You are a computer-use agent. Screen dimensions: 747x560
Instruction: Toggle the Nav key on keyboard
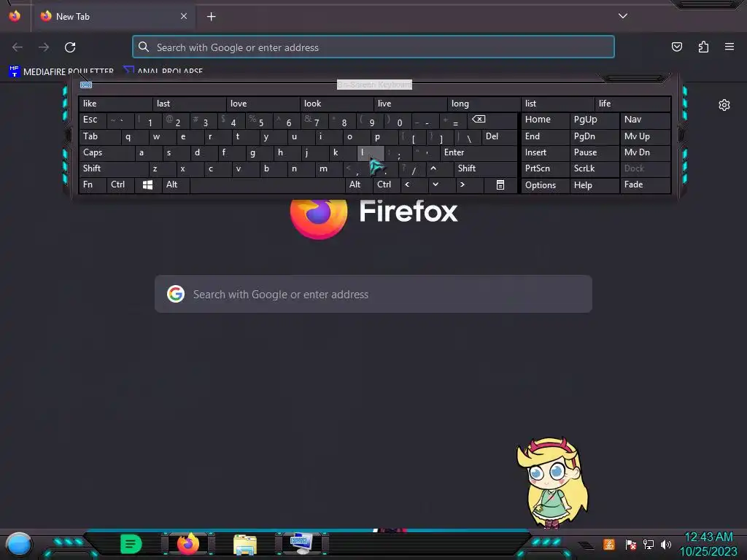coord(646,120)
